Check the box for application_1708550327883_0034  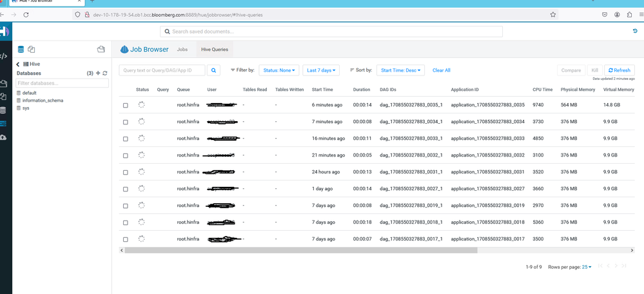(x=126, y=122)
